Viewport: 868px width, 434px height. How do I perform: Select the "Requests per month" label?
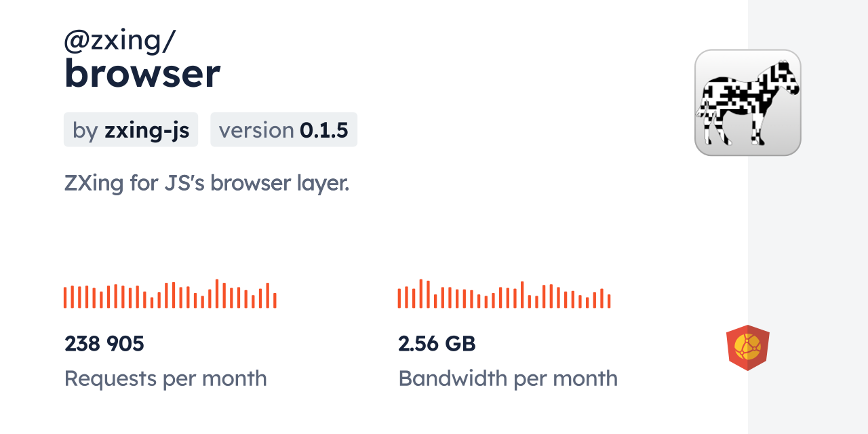(165, 378)
